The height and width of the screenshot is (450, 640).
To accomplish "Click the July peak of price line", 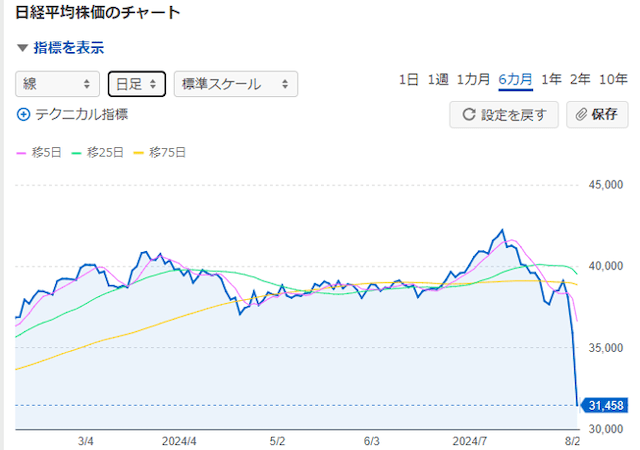I will point(502,230).
